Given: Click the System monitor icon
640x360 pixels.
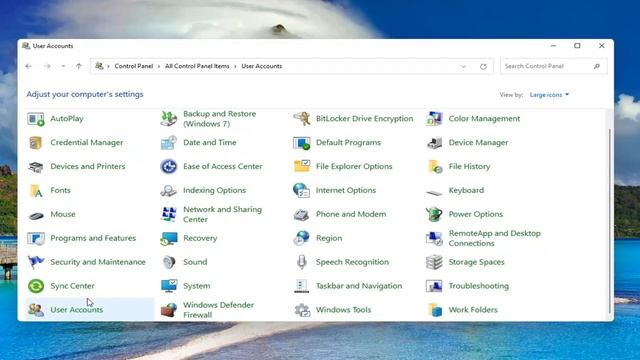Looking at the screenshot, I should (x=169, y=286).
